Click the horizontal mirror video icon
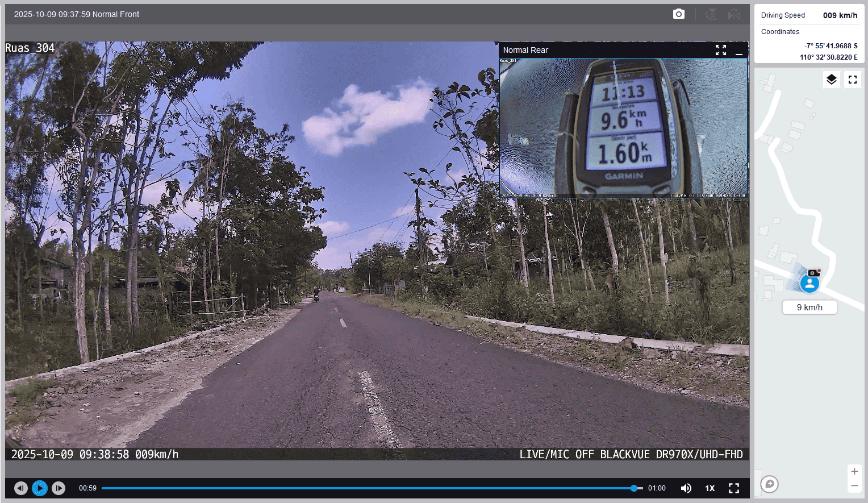The width and height of the screenshot is (868, 503). click(734, 14)
